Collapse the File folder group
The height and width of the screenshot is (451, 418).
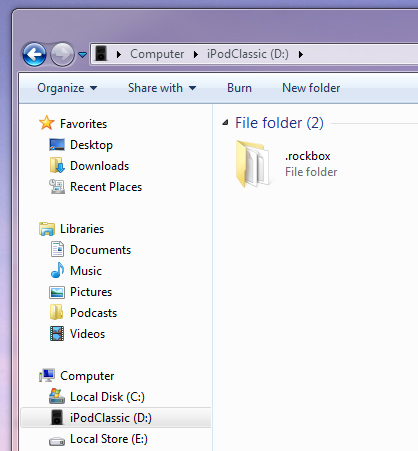225,123
